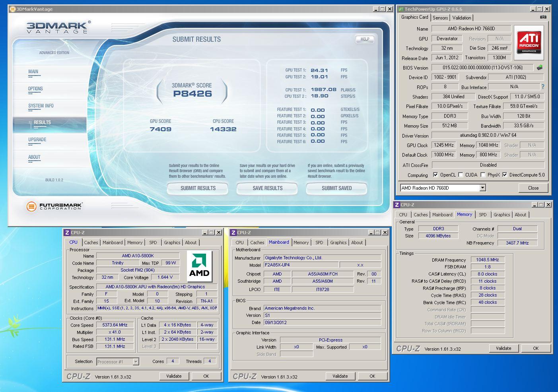Click the 3DMark Vantage logo
This screenshot has width=558, height=392.
click(58, 27)
